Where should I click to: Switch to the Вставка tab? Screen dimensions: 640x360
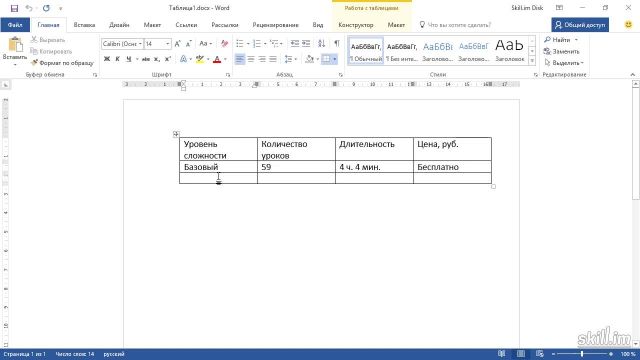(84, 25)
